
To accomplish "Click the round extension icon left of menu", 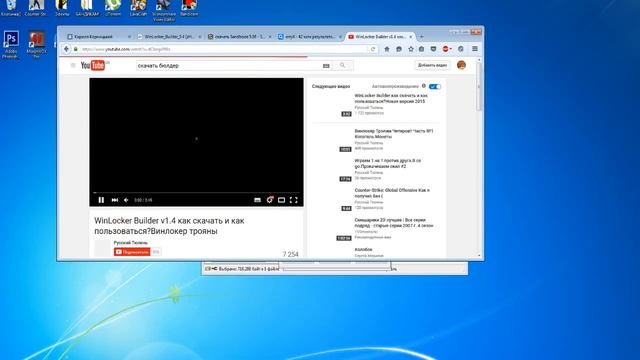I will tap(461, 49).
